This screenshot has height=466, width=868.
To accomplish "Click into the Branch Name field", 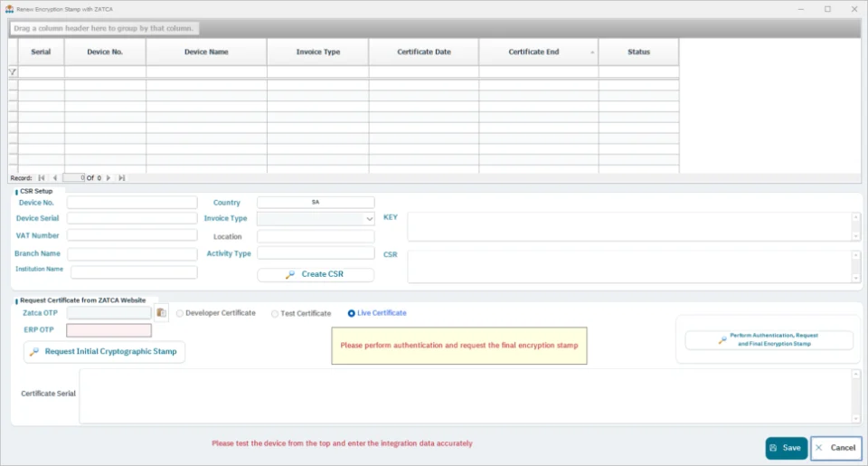I will [132, 253].
